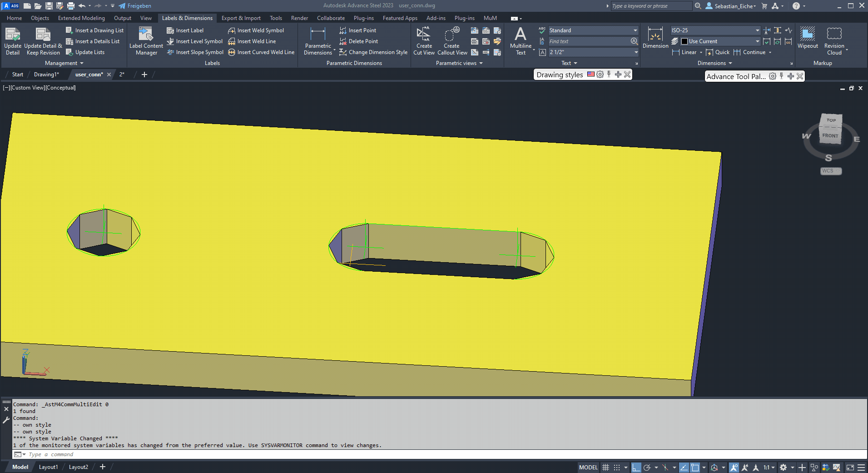Select the Update Detail tool
This screenshot has width=868, height=473.
tap(12, 40)
